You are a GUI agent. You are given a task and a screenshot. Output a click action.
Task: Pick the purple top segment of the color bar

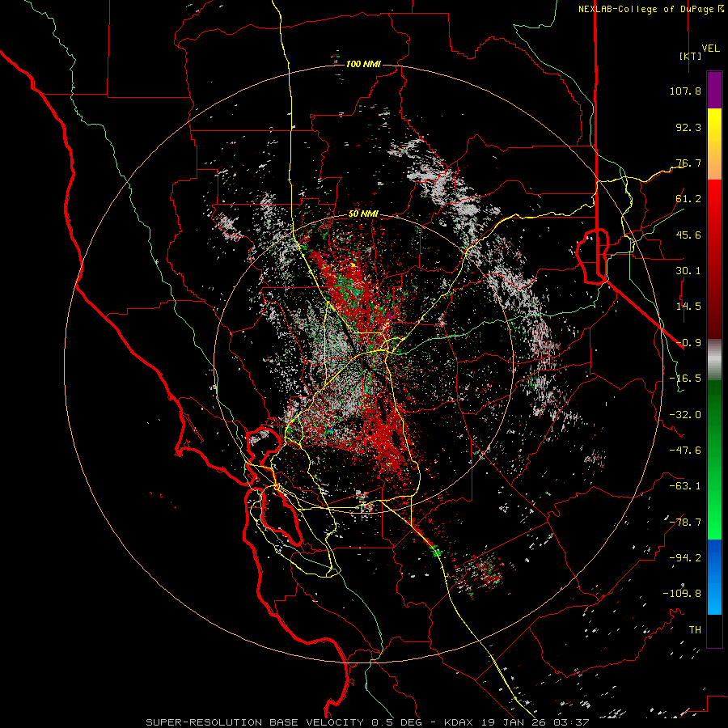(714, 91)
